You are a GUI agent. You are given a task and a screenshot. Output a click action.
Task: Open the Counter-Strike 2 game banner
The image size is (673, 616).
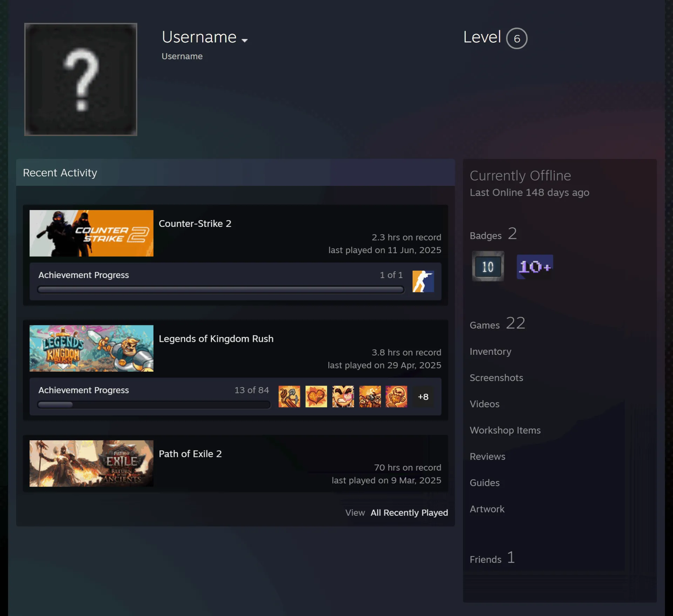coord(91,233)
